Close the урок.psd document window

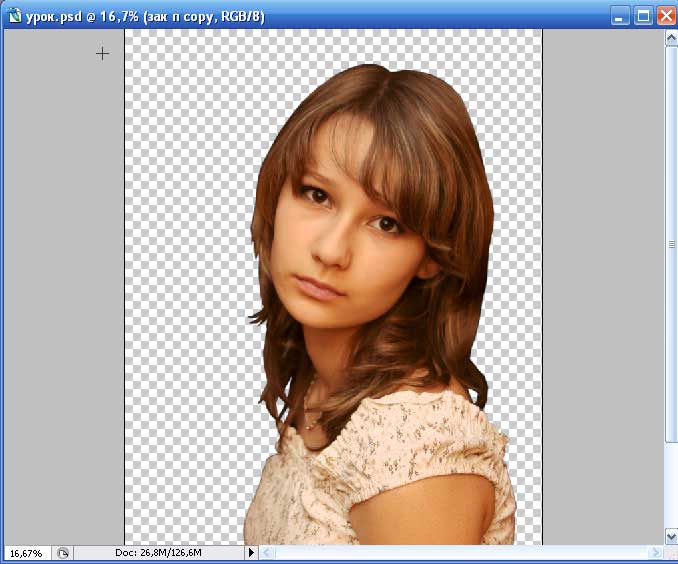[666, 16]
